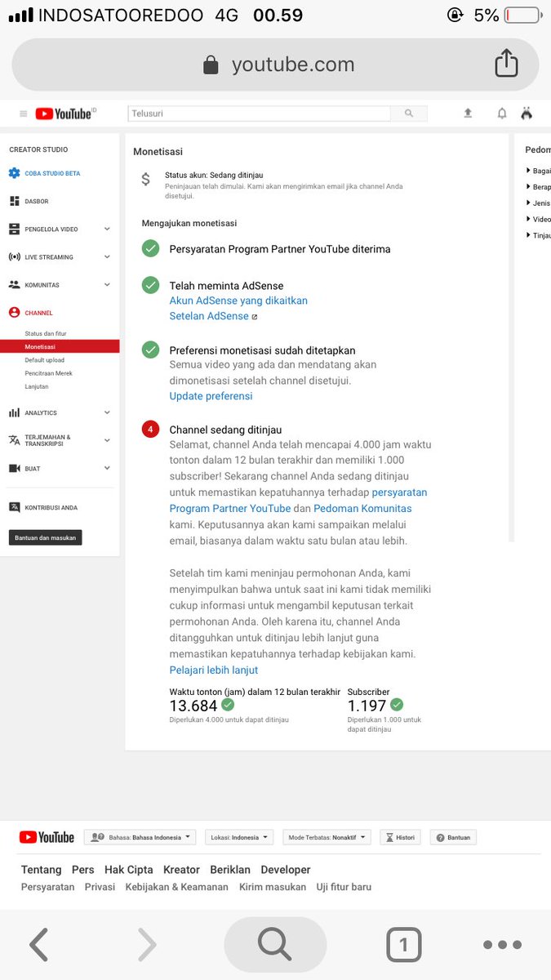Viewport: 551px width, 980px height.
Task: Open the footer Kreator link
Action: click(x=181, y=870)
